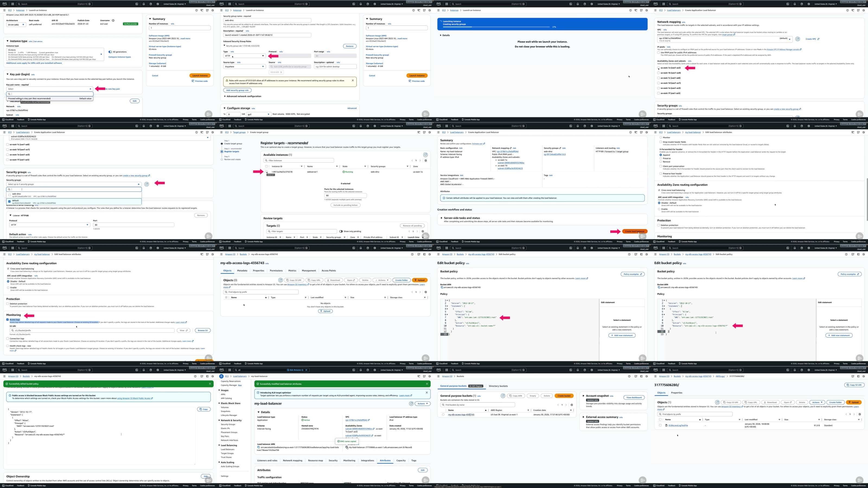Click the Browse S3 button
Viewport: 868px width, 488px height.
(x=203, y=330)
